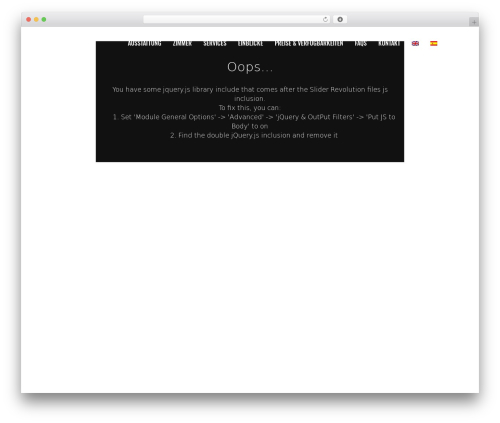Open a new tab with the plus icon

tap(474, 22)
